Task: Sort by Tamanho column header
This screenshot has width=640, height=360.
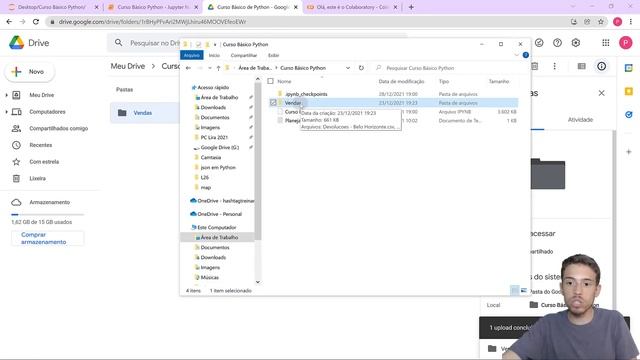Action: coord(499,82)
